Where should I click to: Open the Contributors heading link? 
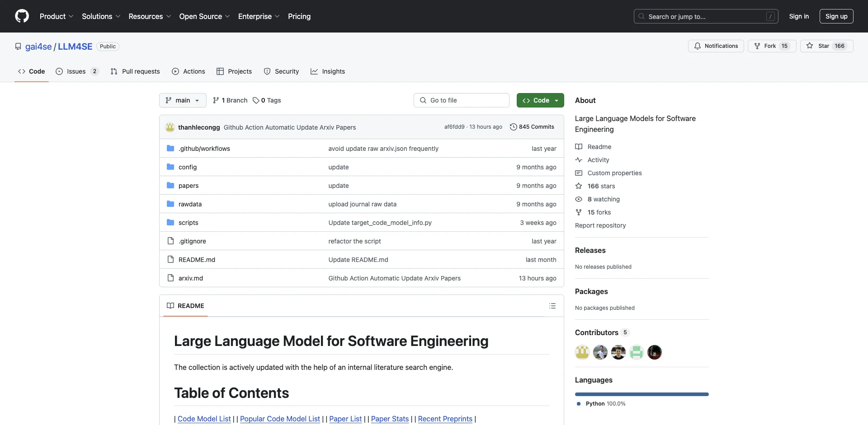602,332
